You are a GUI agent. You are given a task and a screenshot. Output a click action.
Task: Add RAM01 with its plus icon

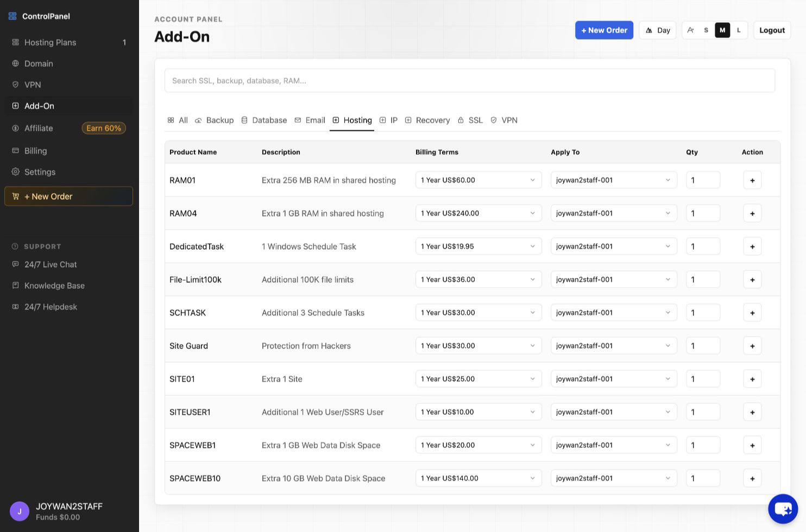752,180
